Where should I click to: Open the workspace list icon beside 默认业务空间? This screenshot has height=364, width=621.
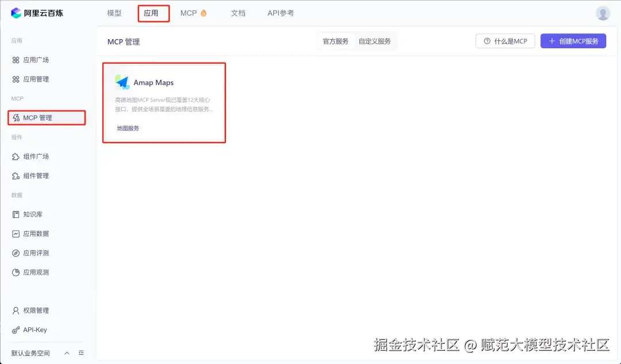pyautogui.click(x=80, y=353)
